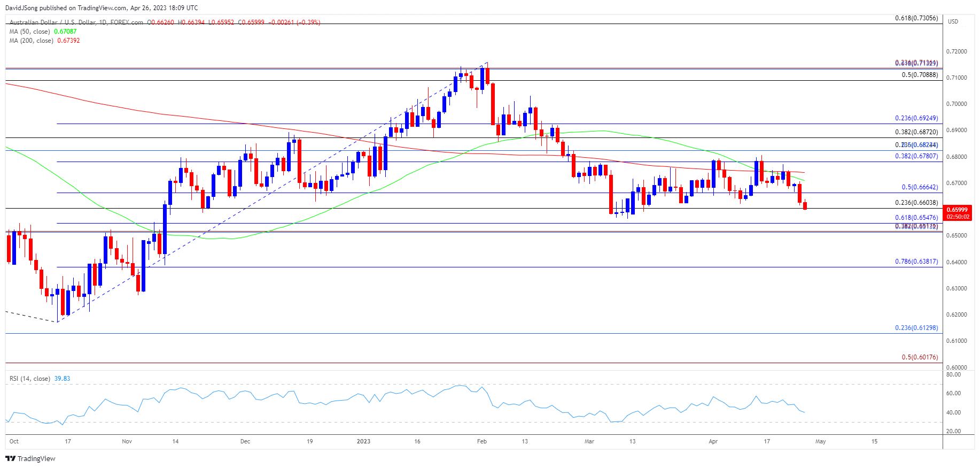Image resolution: width=980 pixels, height=468 pixels.
Task: Select the 0.5(0.70888) Fibonacci label
Action: point(920,75)
